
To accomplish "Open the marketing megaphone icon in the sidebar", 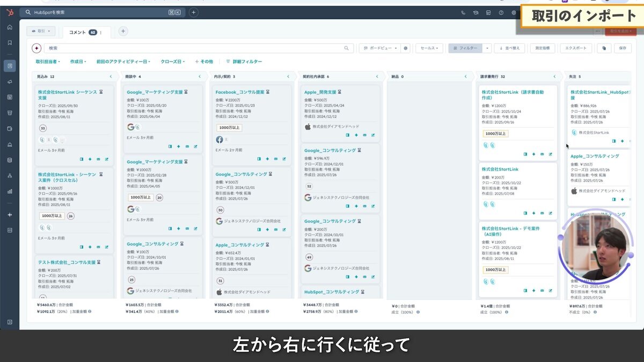I will 9,82.
